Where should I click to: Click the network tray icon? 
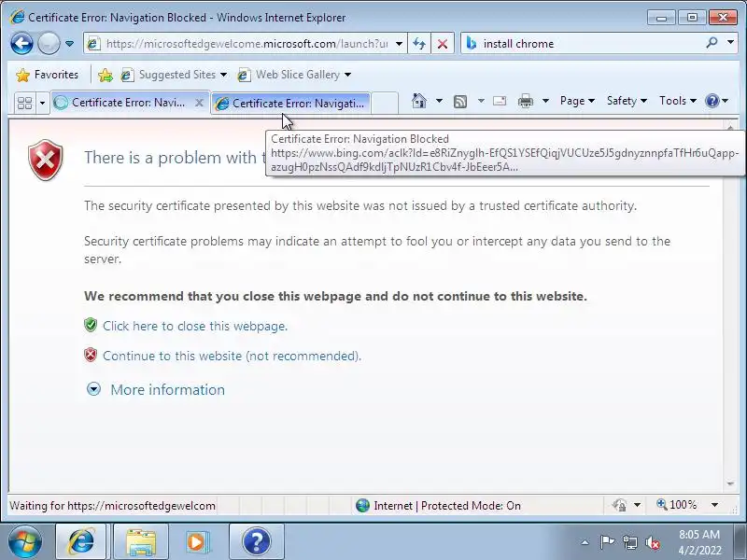click(x=629, y=542)
